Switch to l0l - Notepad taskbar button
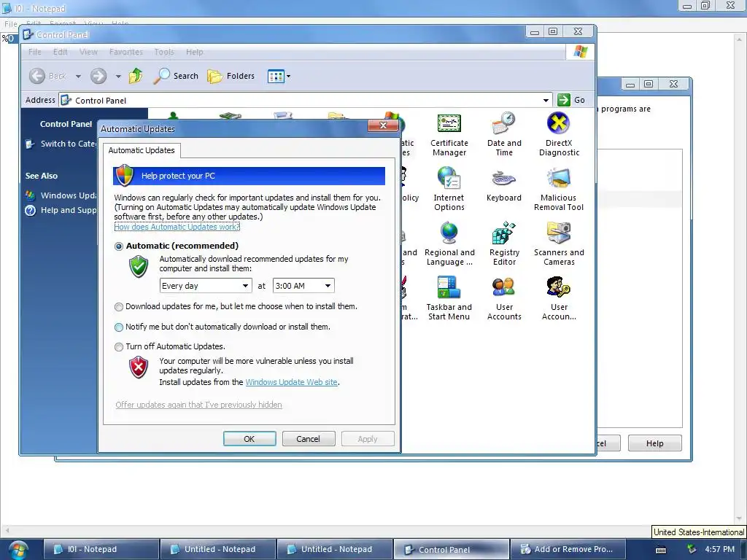The height and width of the screenshot is (560, 747). click(x=101, y=550)
